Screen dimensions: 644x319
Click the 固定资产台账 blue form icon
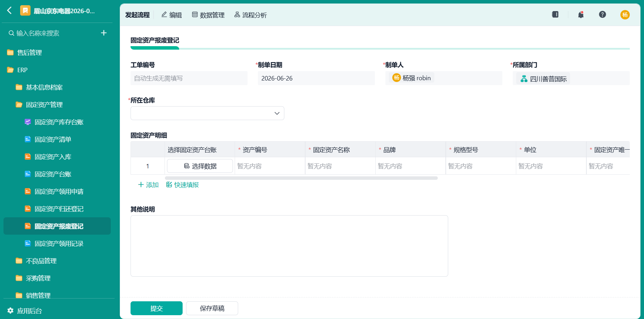(28, 174)
